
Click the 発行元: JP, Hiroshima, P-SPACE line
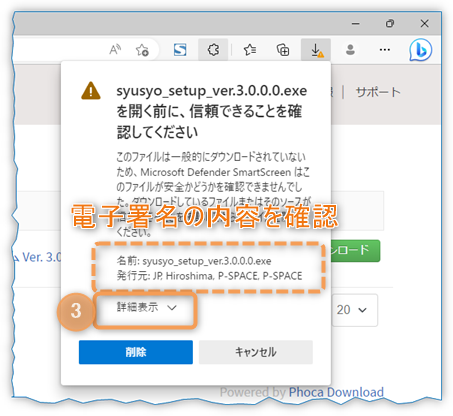point(209,276)
